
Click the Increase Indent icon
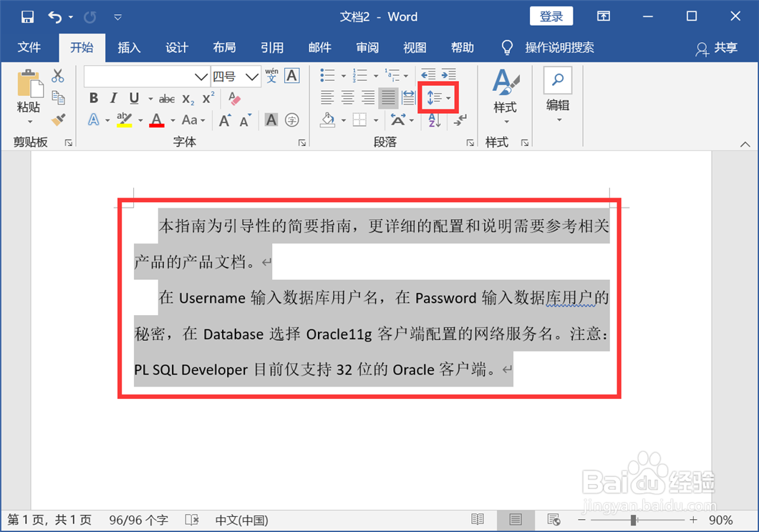(449, 74)
